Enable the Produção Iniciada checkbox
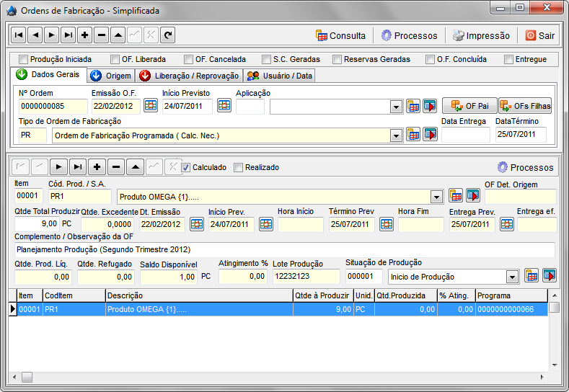The height and width of the screenshot is (392, 569). click(x=24, y=59)
